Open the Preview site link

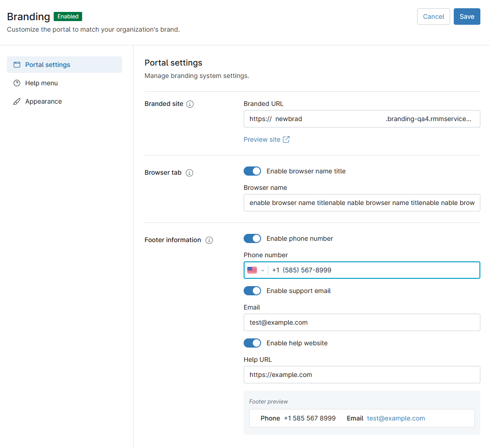coord(262,139)
